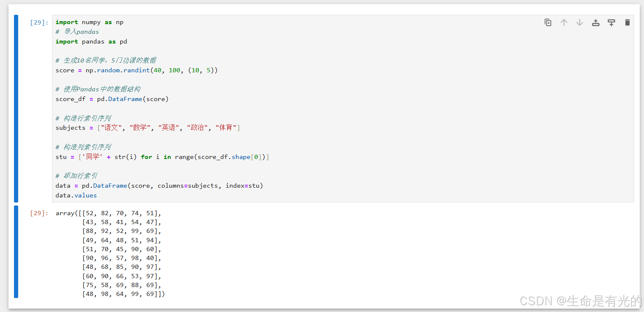Viewport: 644px width, 312px height.
Task: Click the line 'data = pd.DataFrame(score, columns=subjects, index=stu)'
Action: click(x=159, y=186)
